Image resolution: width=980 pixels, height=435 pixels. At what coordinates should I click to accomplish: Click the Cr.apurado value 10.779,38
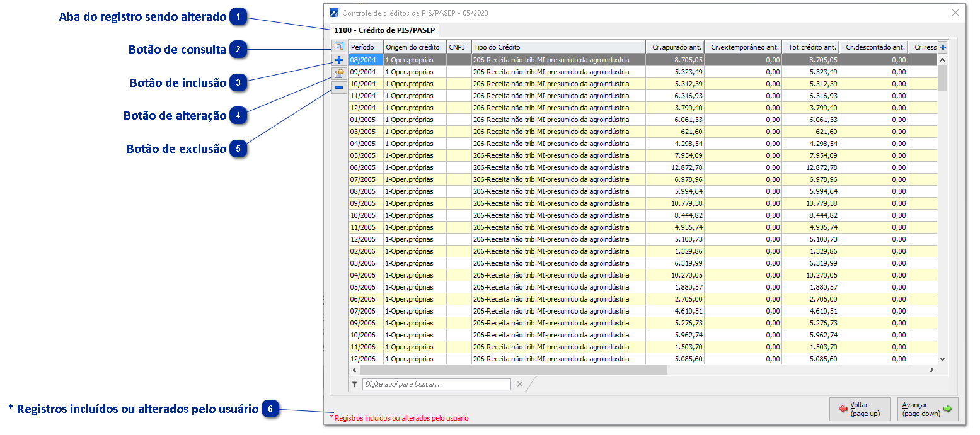[687, 203]
